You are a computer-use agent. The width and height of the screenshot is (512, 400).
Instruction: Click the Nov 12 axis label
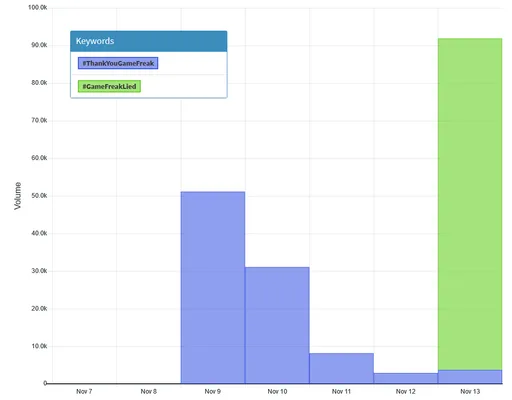click(406, 391)
